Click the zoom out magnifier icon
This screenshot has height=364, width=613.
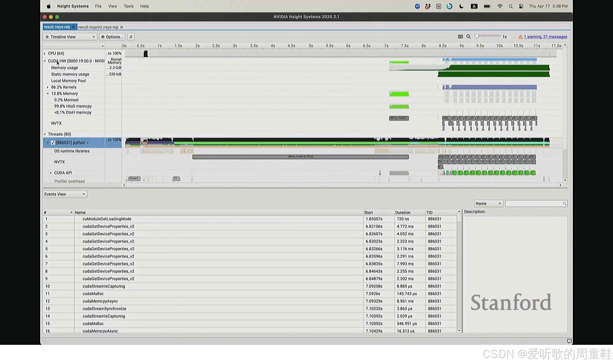tap(468, 37)
